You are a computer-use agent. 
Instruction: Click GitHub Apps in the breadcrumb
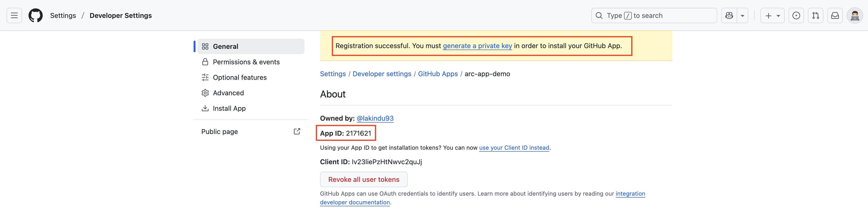pos(438,74)
